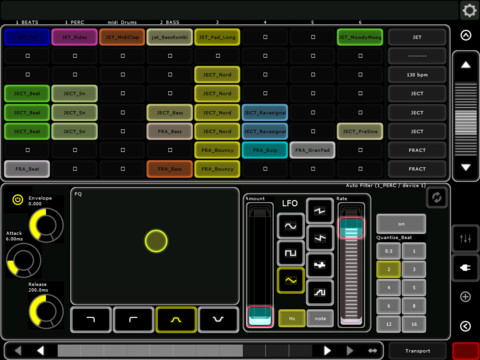Launch the first FRACT scene
This screenshot has width=480, height=360.
pyautogui.click(x=417, y=150)
